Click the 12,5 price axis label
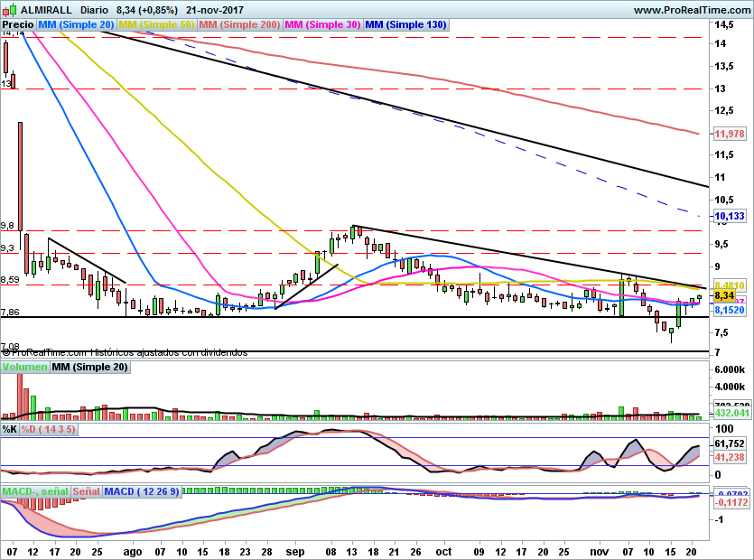This screenshot has height=560, width=754. [x=724, y=111]
